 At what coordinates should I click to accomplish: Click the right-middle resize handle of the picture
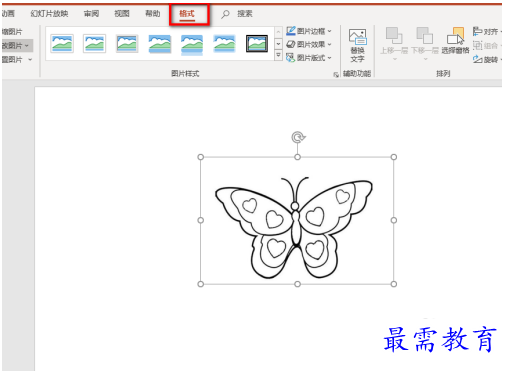coord(394,220)
